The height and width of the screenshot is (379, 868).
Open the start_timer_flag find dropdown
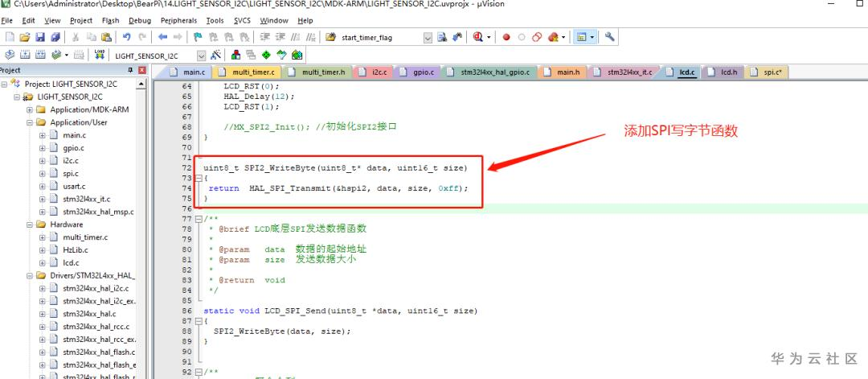click(x=428, y=38)
